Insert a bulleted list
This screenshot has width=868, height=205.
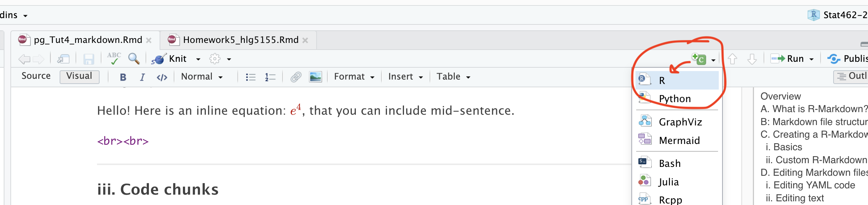click(x=251, y=77)
